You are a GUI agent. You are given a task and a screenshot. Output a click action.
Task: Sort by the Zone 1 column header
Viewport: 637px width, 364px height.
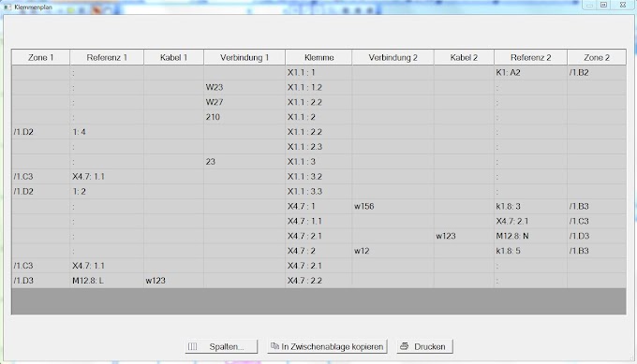pyautogui.click(x=40, y=57)
